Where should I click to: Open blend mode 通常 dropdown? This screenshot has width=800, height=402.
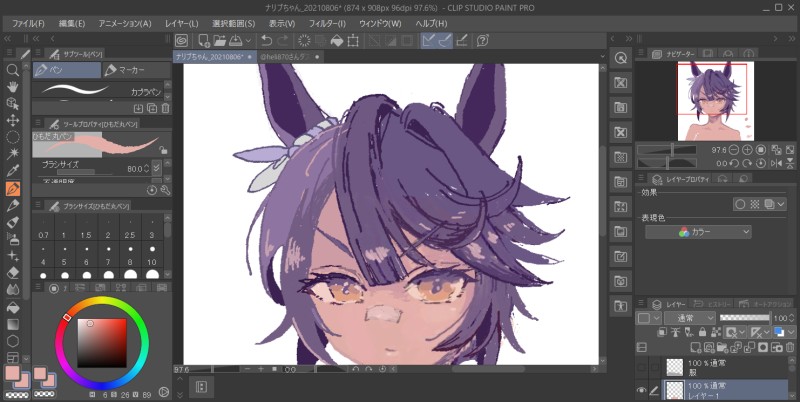689,318
